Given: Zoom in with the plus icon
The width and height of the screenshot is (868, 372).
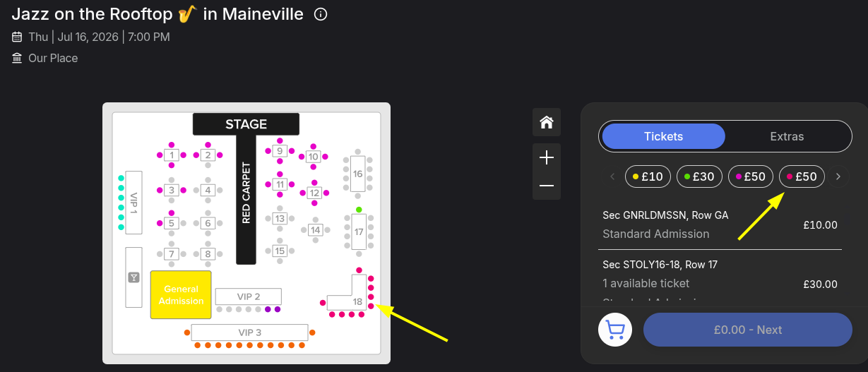Looking at the screenshot, I should (546, 157).
